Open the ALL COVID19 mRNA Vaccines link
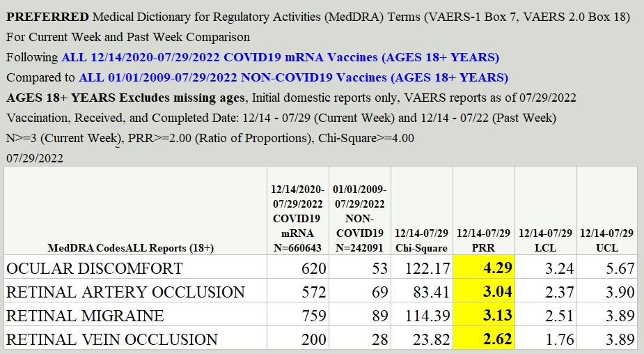Viewport: 644px width, 354px height. tap(280, 57)
